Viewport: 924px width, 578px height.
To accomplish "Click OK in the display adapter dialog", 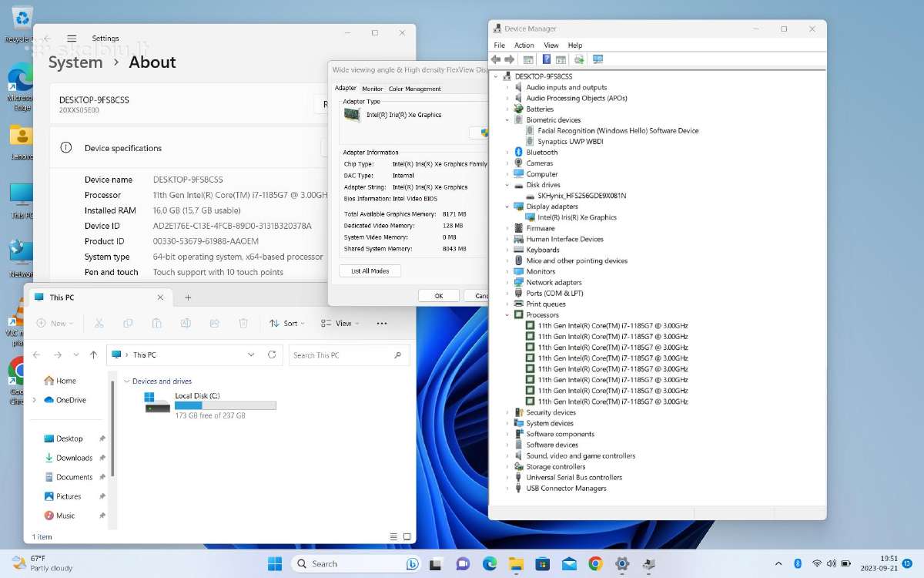I will [439, 296].
